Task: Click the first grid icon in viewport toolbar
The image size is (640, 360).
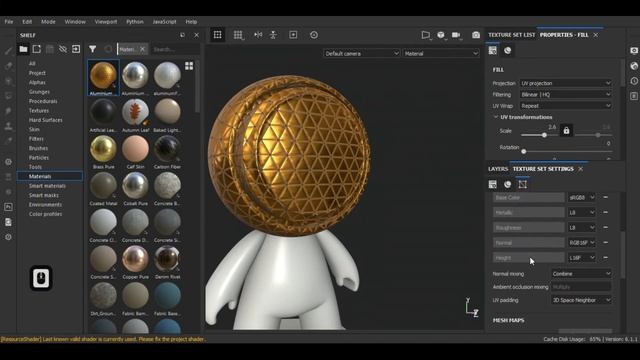Action: [x=218, y=35]
